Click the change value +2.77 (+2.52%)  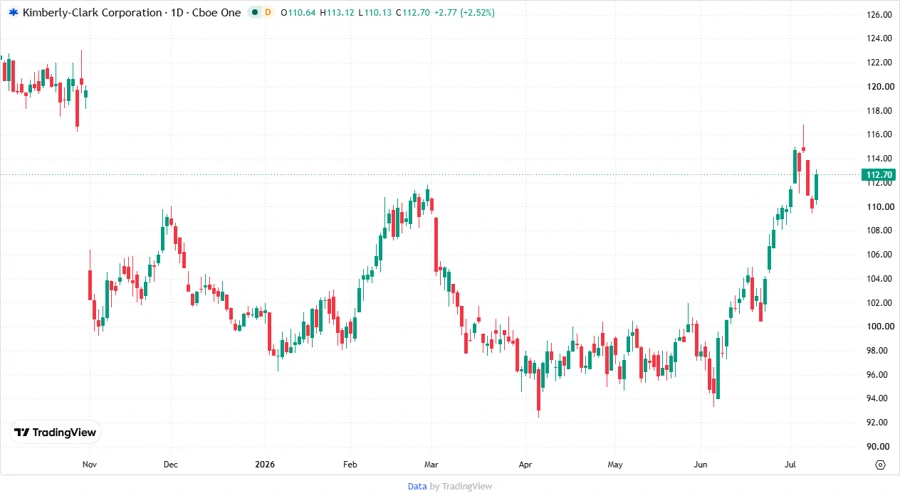point(464,12)
